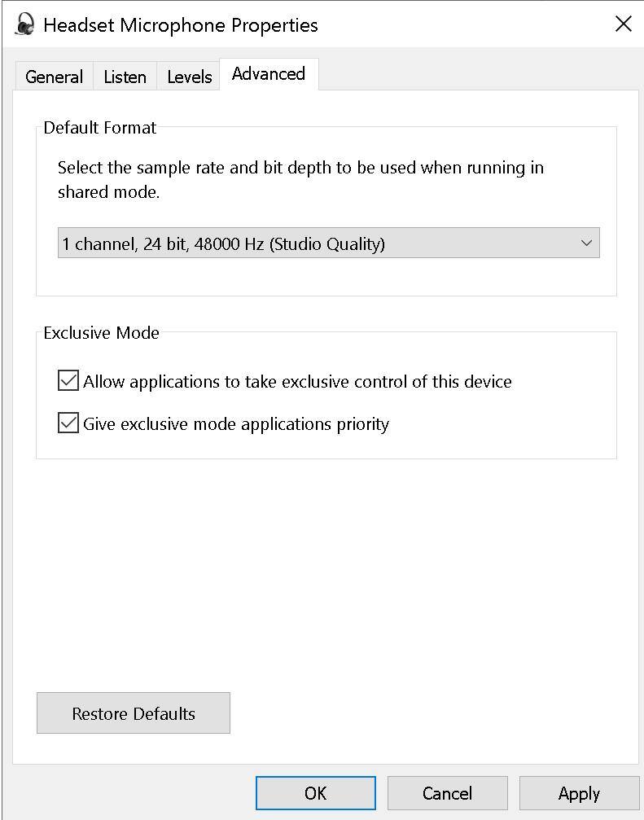Cancel the microphone property changes
Viewport: 644px width, 820px height.
pos(447,793)
